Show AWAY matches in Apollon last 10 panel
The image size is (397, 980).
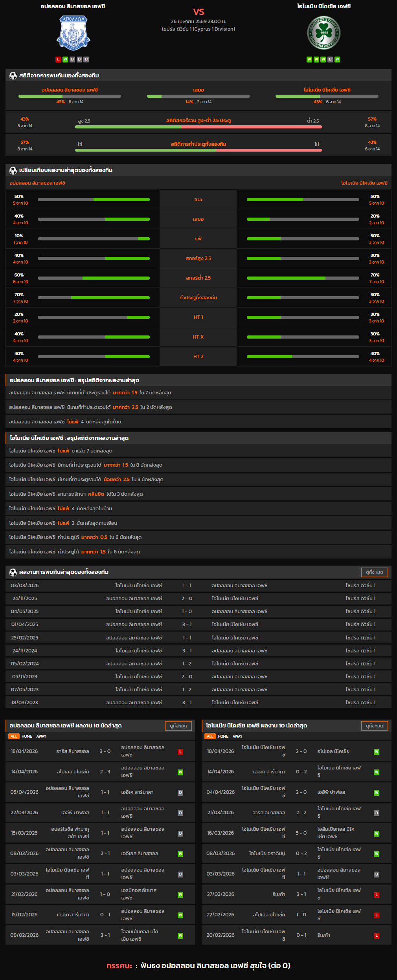click(x=41, y=736)
